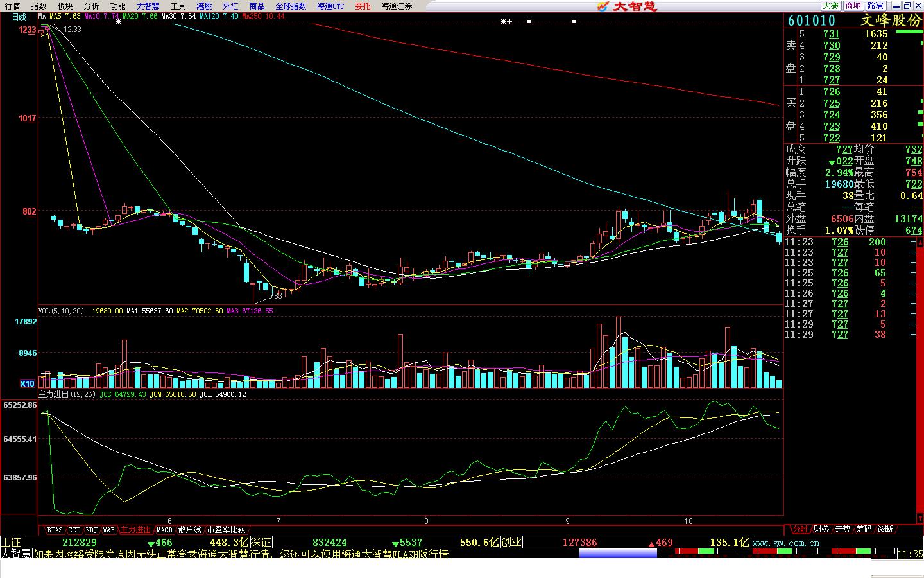The height and width of the screenshot is (578, 924).
Task: Select the BIAS indicator tab
Action: tap(55, 530)
